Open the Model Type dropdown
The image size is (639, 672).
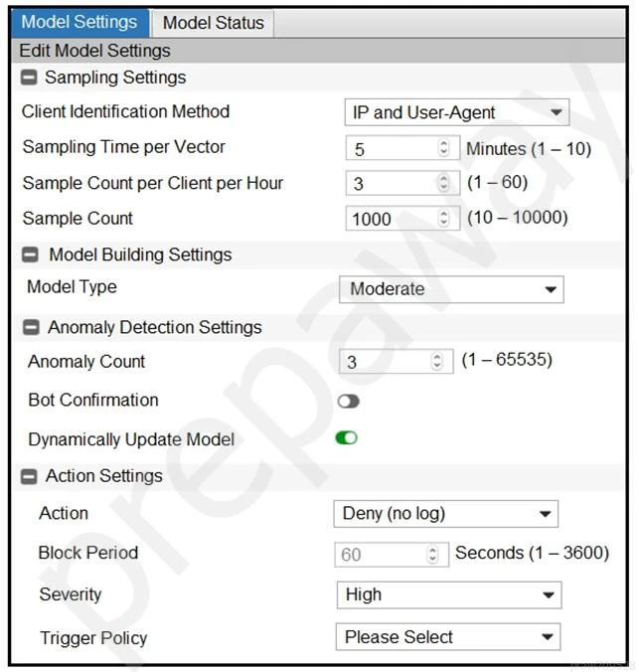pyautogui.click(x=451, y=289)
